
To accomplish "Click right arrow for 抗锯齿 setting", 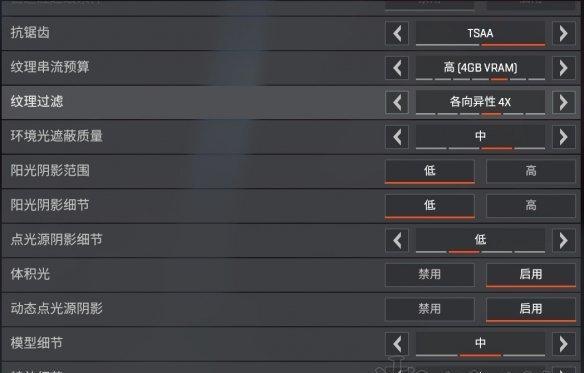I will pos(564,34).
